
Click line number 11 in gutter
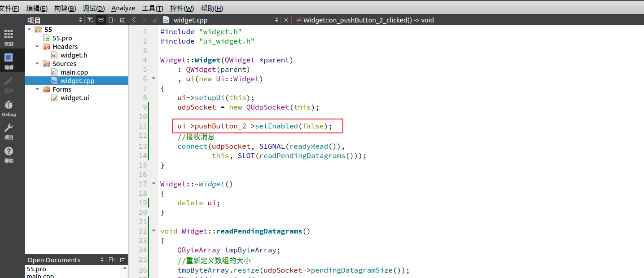[143, 126]
